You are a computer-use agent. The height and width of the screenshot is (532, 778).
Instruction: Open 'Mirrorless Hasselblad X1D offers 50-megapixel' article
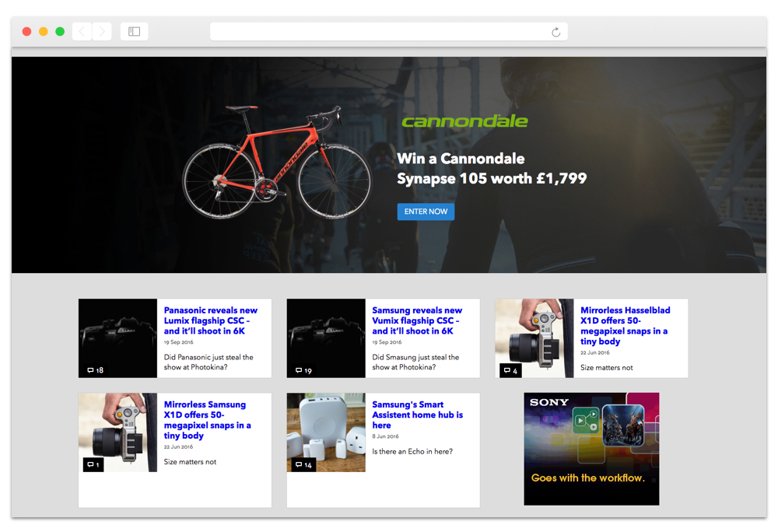tap(626, 326)
